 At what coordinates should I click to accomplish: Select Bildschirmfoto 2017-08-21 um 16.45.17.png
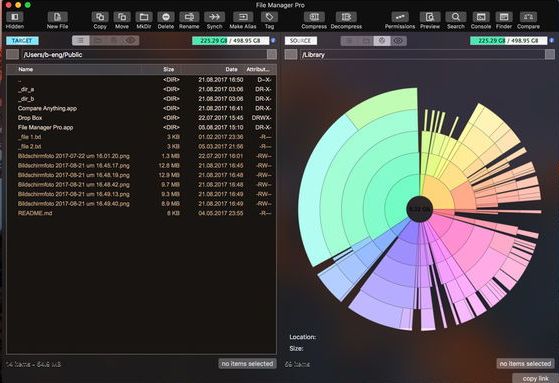point(142,165)
